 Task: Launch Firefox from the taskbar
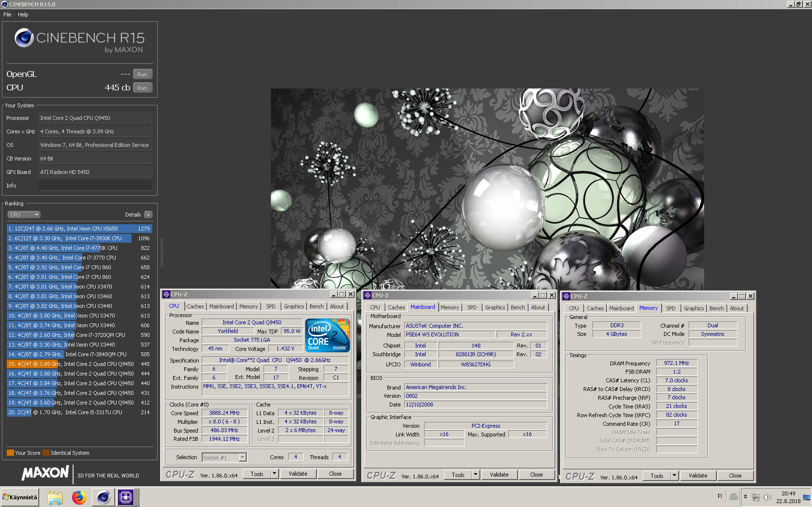79,497
